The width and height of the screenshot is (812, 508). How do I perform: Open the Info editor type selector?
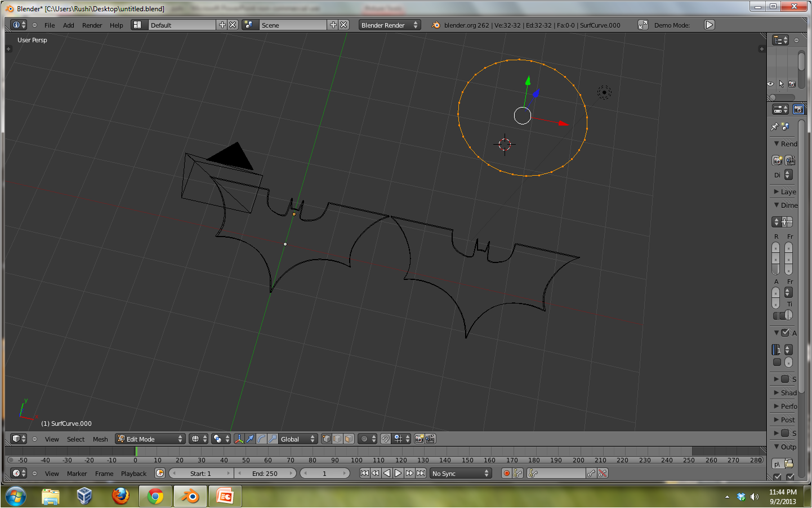pyautogui.click(x=19, y=25)
